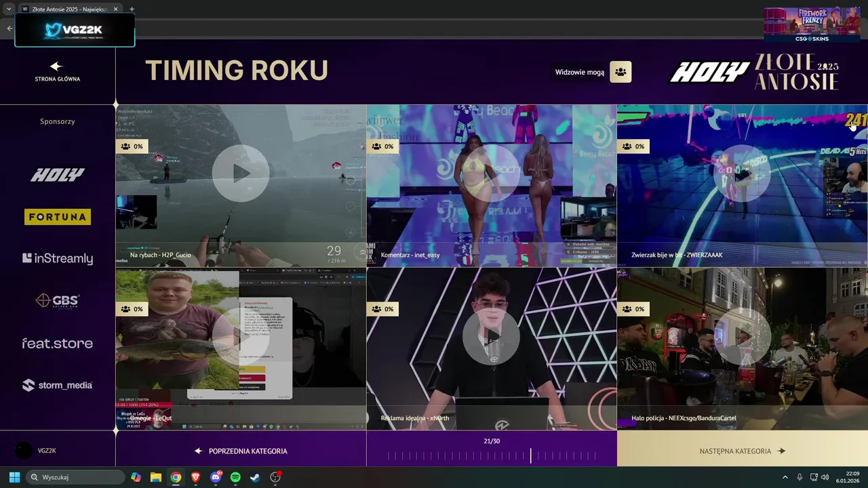Open the Windows Start menu
This screenshot has height=488, width=868.
[x=14, y=477]
